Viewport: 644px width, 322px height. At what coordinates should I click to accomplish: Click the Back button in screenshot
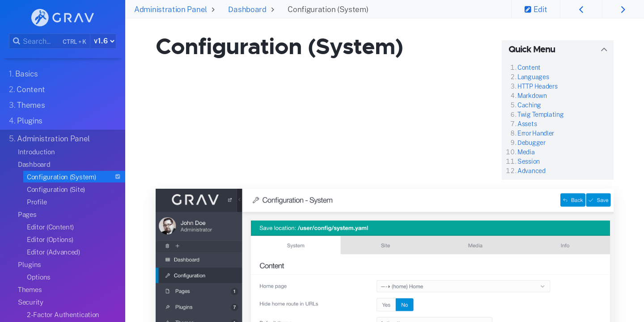(573, 200)
